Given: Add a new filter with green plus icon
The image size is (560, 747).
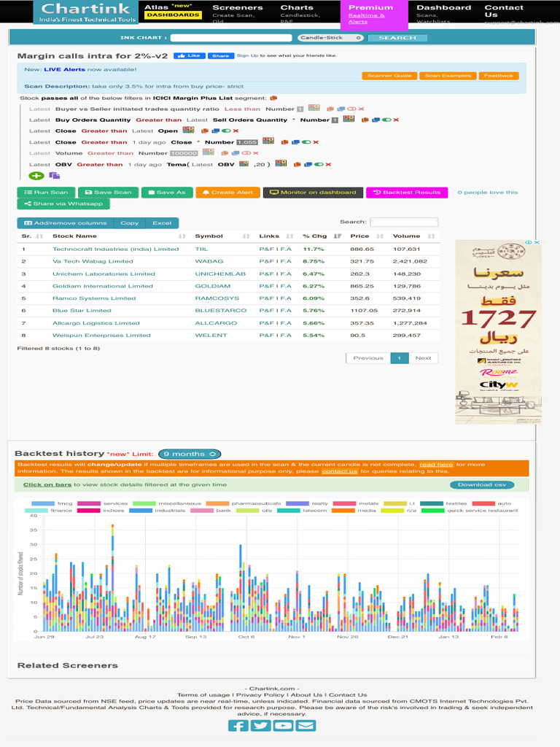Looking at the screenshot, I should pos(36,175).
